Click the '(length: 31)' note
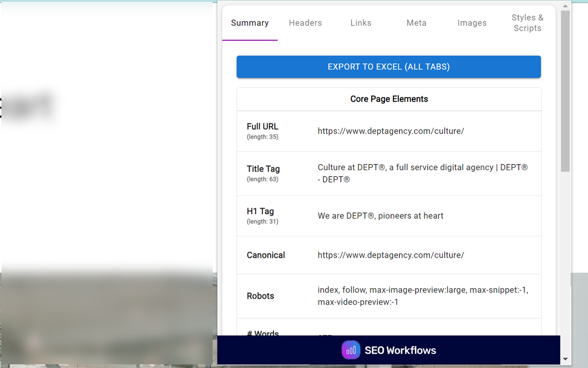This screenshot has height=368, width=588. 262,221
